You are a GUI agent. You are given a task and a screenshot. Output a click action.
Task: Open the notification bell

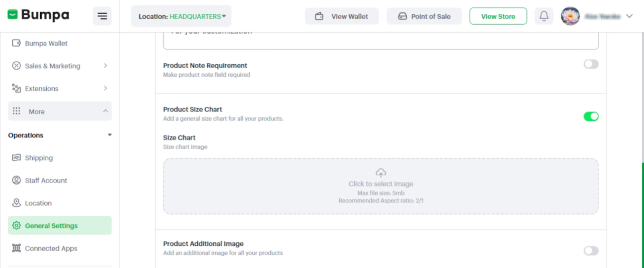(544, 16)
